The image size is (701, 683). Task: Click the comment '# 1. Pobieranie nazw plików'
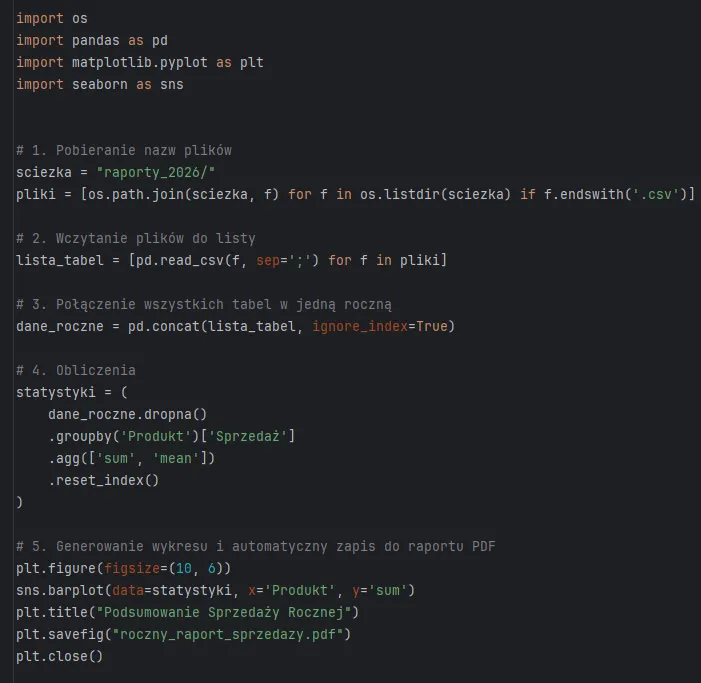pyautogui.click(x=124, y=150)
